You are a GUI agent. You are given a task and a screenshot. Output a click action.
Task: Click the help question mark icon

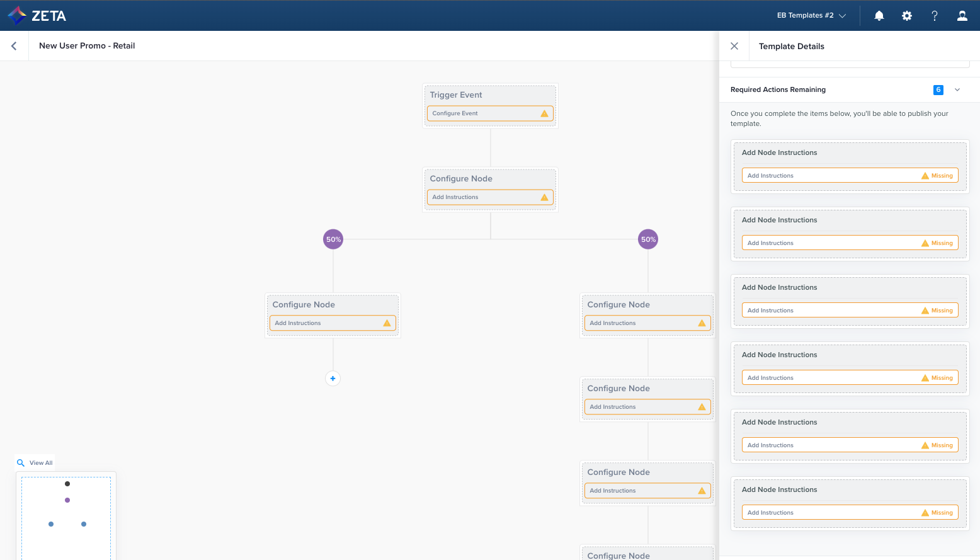[935, 16]
